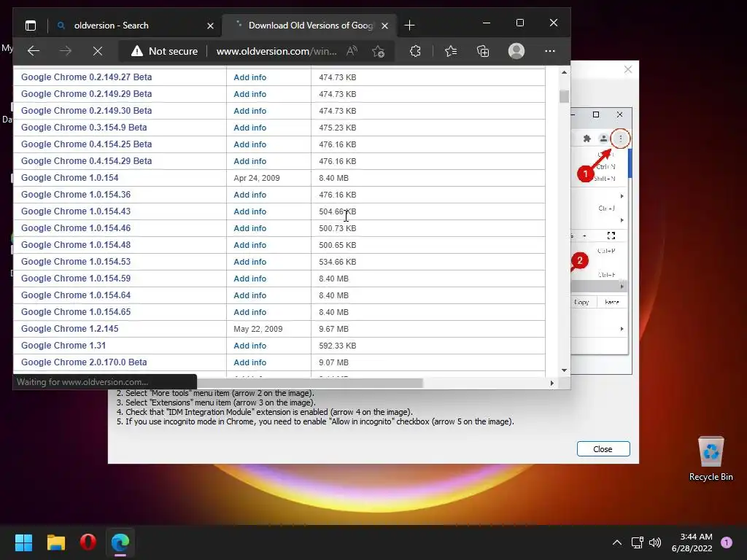Open the Edge tab actions menu icon

[x=31, y=26]
